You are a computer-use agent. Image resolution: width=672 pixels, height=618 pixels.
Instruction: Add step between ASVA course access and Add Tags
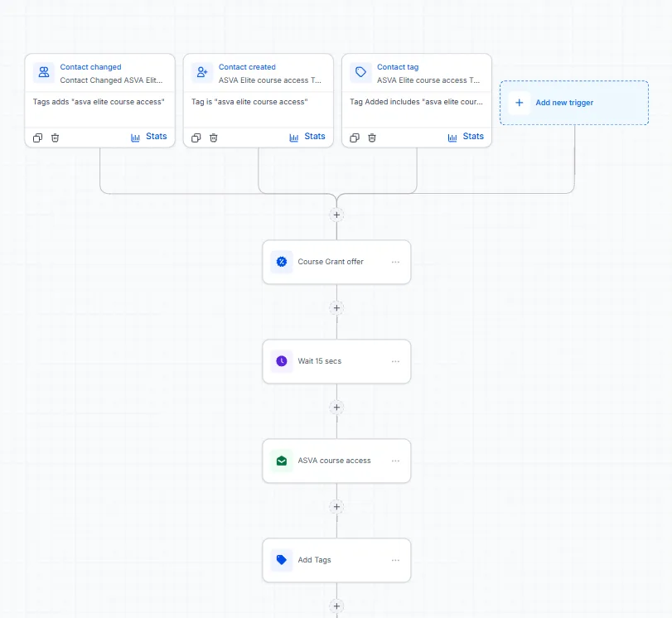(337, 506)
